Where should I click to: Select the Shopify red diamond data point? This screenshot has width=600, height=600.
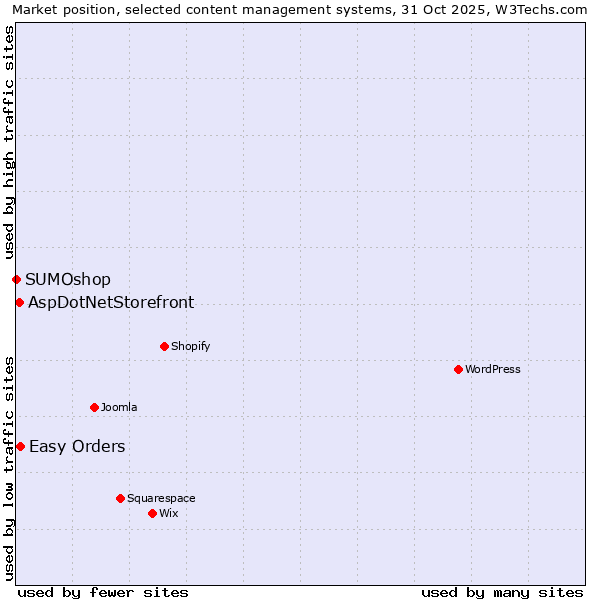164,346
